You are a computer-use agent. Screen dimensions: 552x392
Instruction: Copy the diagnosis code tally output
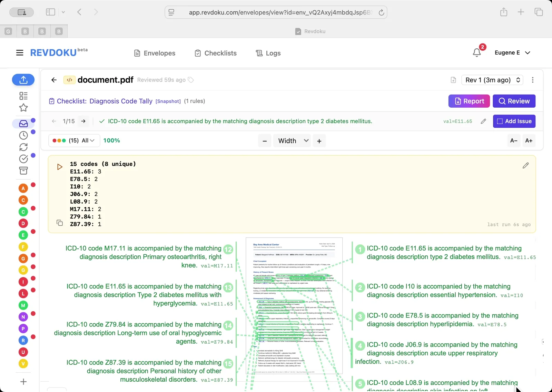(60, 223)
